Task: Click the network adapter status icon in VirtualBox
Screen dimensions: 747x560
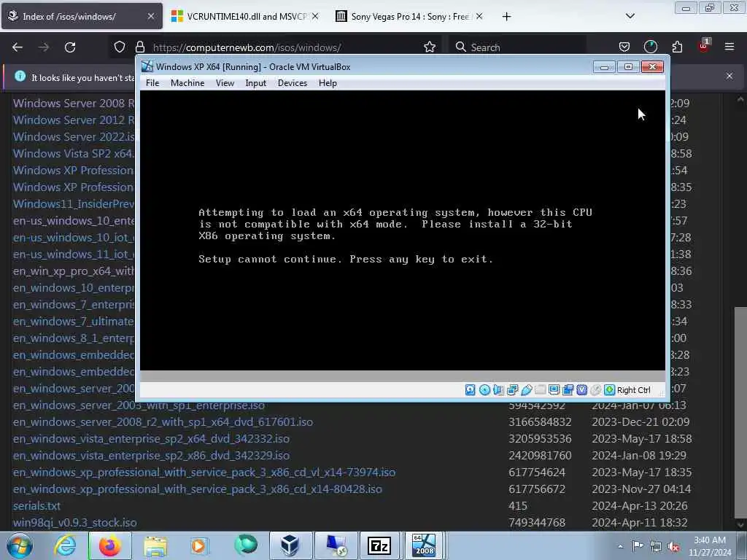Action: 513,390
